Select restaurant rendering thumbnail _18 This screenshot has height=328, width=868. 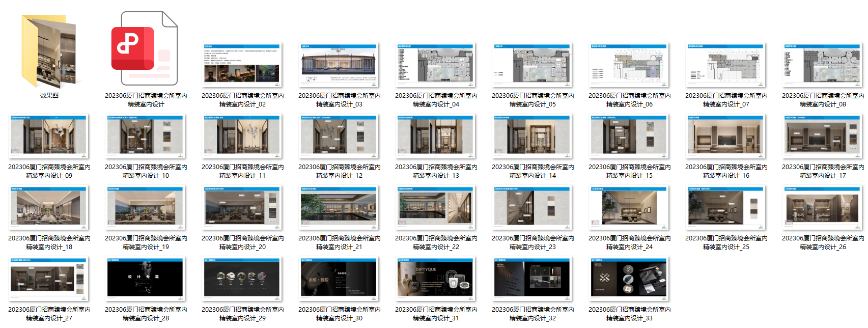(x=49, y=207)
